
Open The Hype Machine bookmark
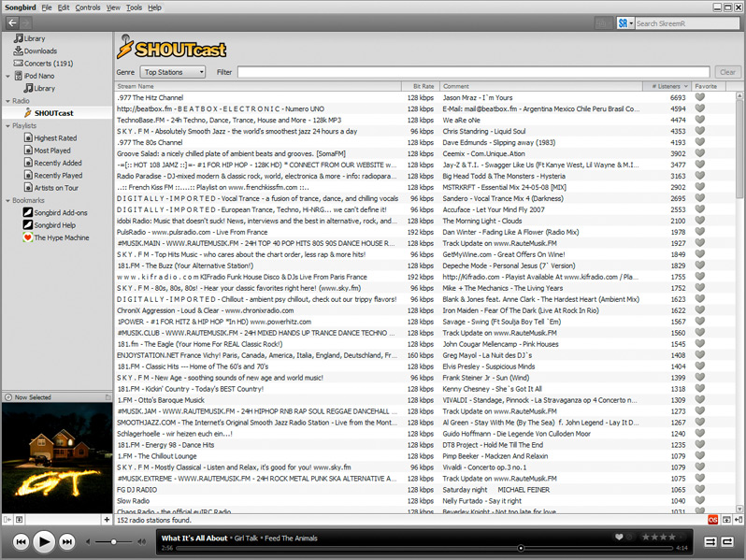coord(56,237)
